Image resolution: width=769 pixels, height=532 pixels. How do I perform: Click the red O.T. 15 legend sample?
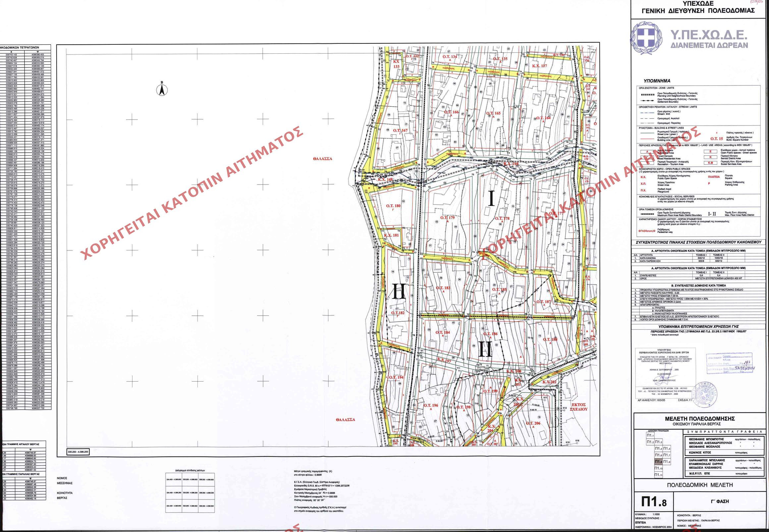click(x=717, y=139)
